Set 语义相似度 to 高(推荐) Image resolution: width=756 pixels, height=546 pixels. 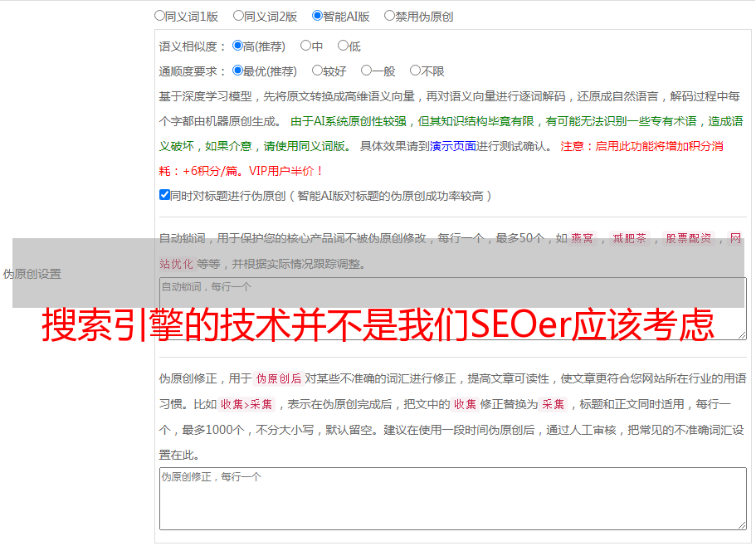click(237, 46)
